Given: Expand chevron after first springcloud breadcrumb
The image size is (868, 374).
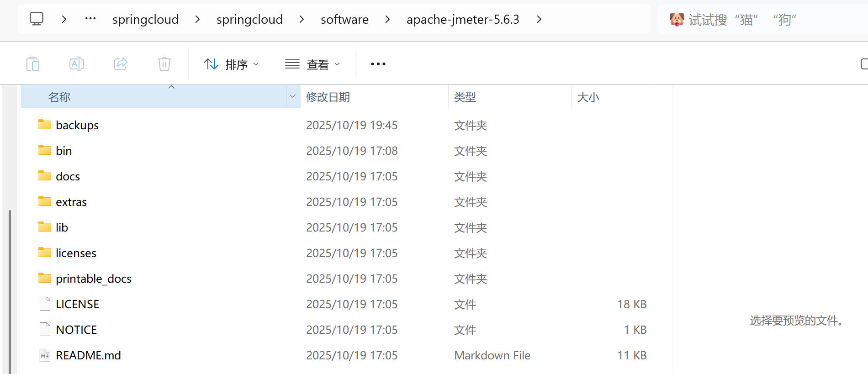Looking at the screenshot, I should pos(197,19).
